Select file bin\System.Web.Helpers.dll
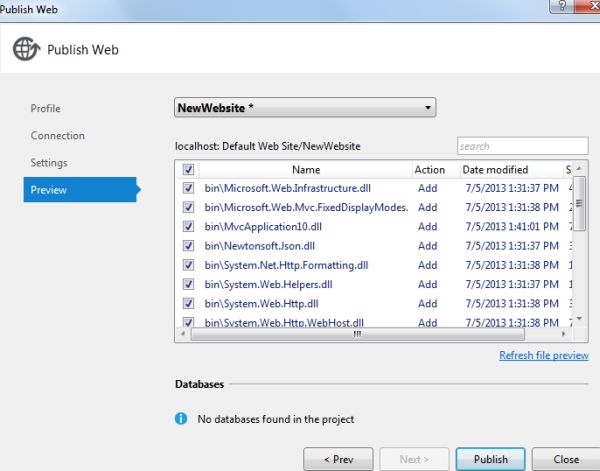This screenshot has height=471, width=600. 268,284
